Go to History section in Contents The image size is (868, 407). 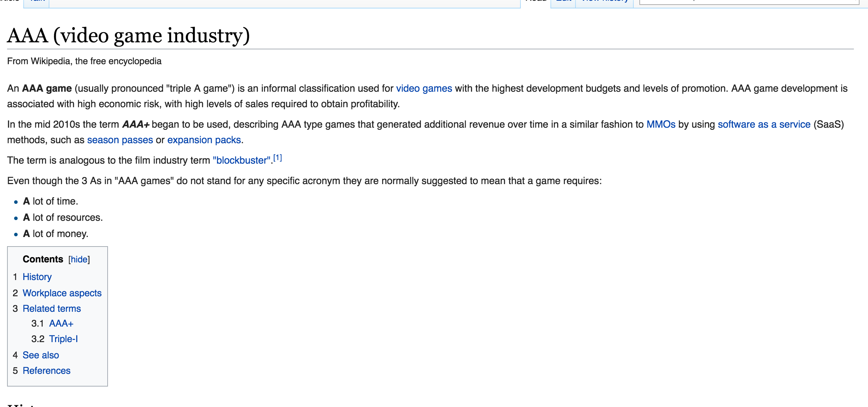point(37,277)
